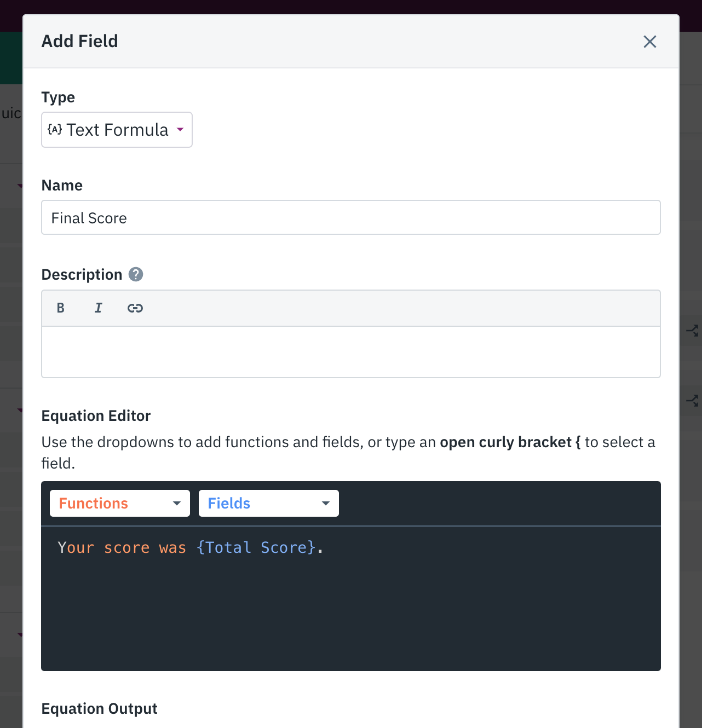Expand the Text Formula caret arrow
This screenshot has width=702, height=728.
tap(180, 130)
